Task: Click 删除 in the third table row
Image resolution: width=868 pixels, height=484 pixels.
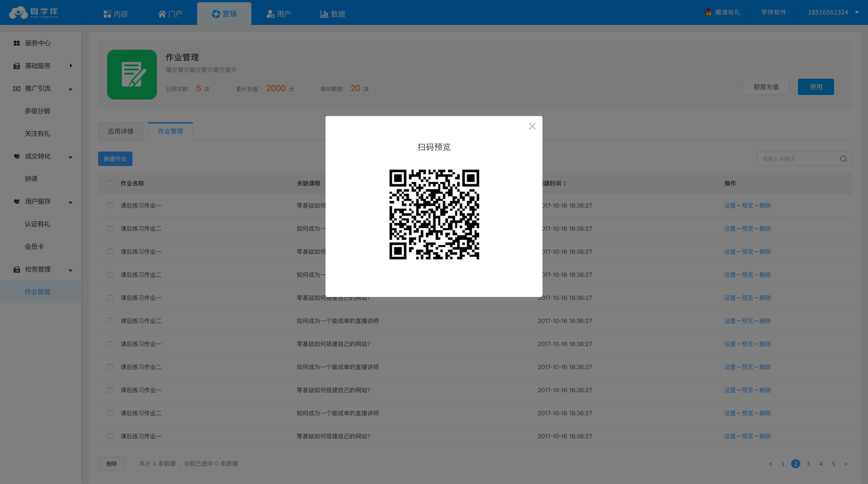Action: pyautogui.click(x=765, y=252)
